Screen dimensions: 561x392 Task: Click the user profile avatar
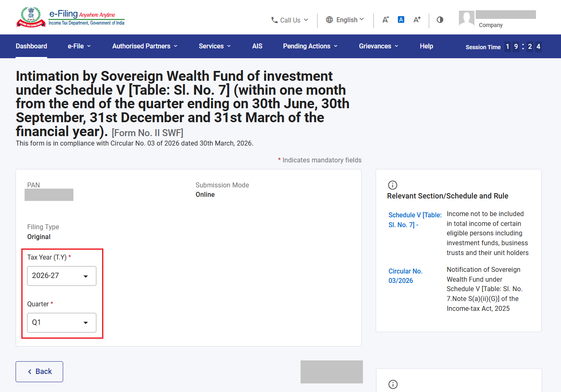pos(467,18)
